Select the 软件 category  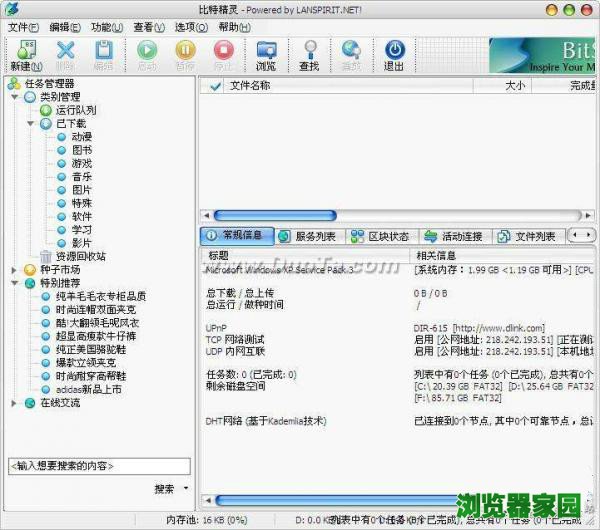pyautogui.click(x=82, y=217)
